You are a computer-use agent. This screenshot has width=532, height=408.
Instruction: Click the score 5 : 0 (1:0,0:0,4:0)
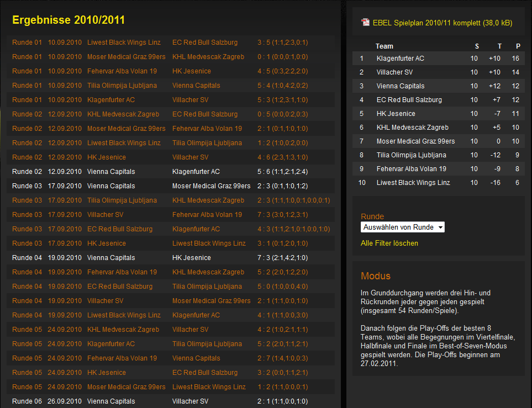pyautogui.click(x=283, y=286)
